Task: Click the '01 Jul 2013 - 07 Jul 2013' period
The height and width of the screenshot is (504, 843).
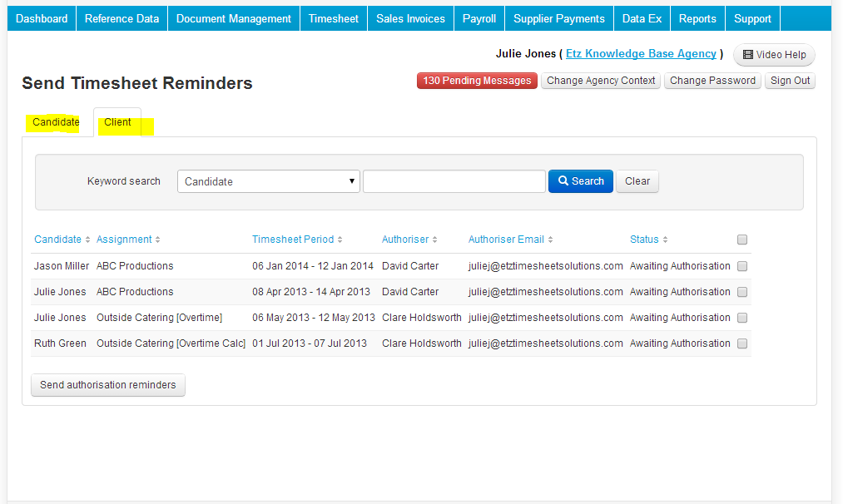Action: (x=310, y=343)
